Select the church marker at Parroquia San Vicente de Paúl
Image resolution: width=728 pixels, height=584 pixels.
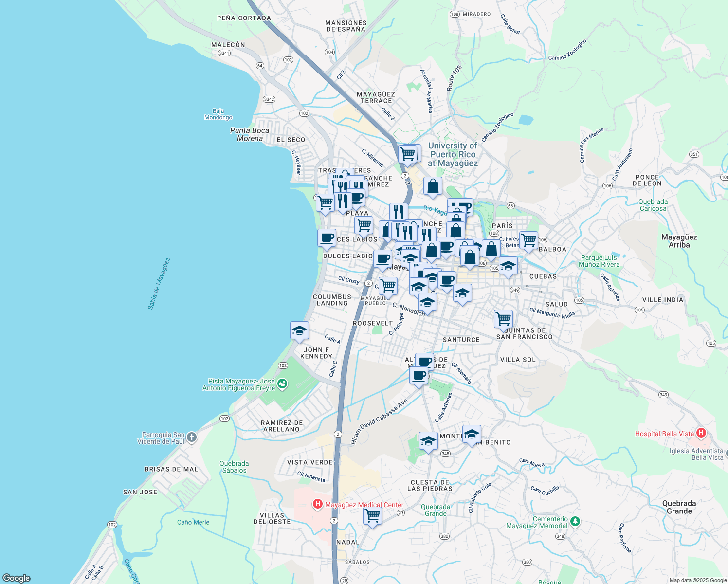pos(192,437)
